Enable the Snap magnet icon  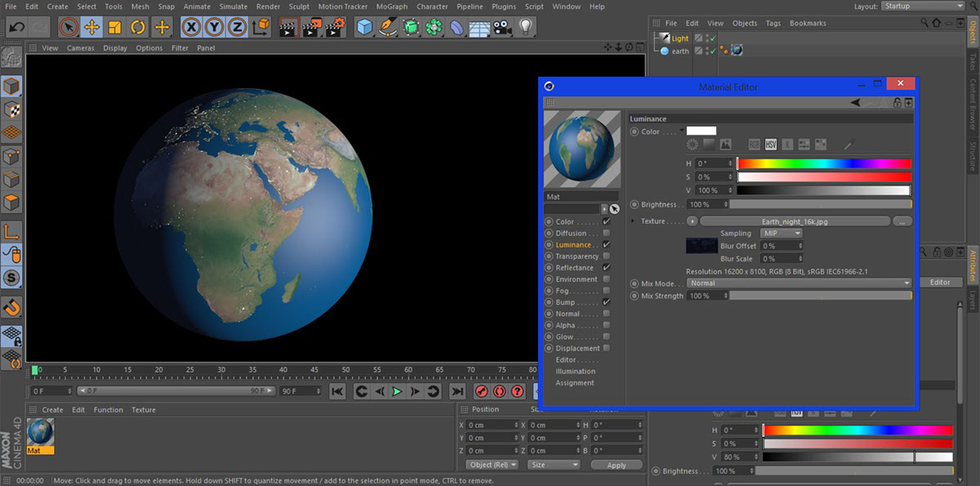click(x=11, y=308)
